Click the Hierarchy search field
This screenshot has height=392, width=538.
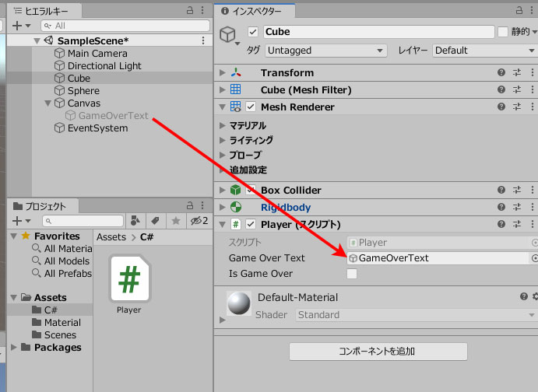point(125,26)
